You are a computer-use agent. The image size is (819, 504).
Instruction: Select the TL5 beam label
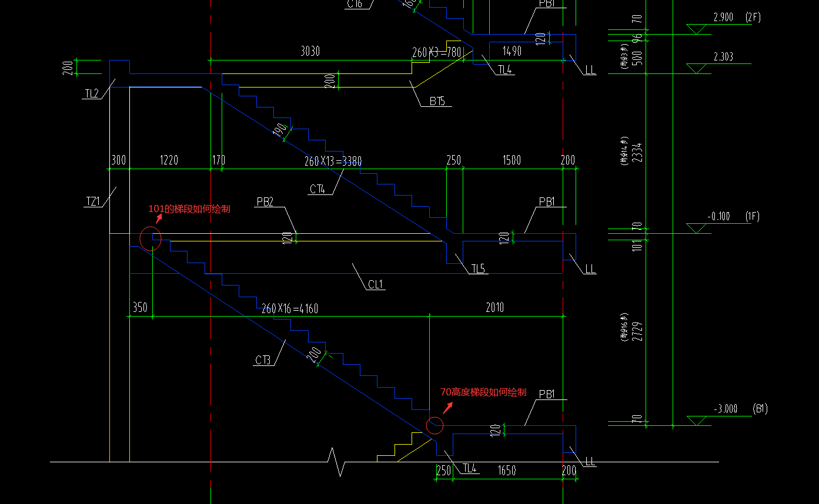478,269
